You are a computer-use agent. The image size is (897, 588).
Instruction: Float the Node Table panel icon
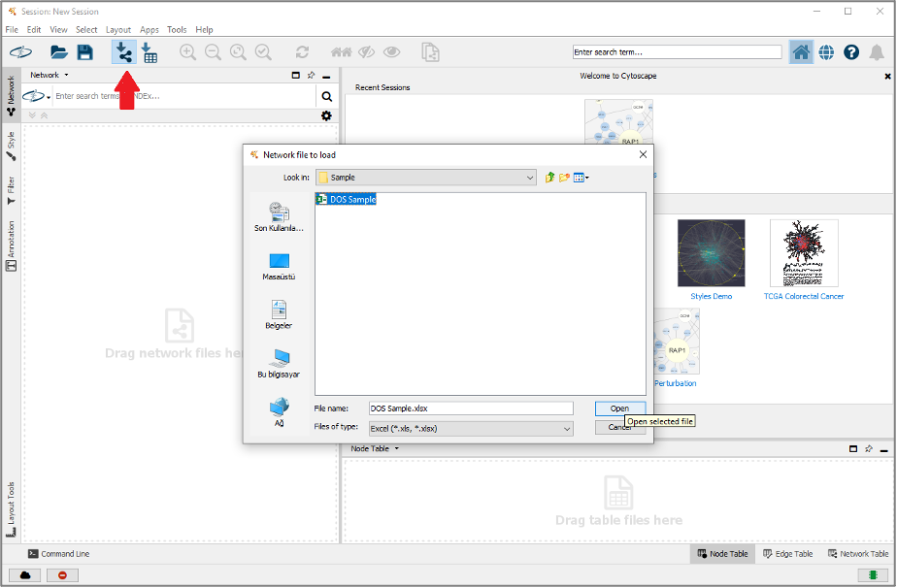point(853,449)
